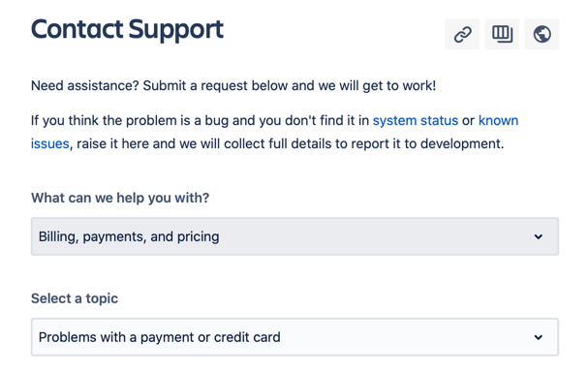The height and width of the screenshot is (374, 588).
Task: Copy the page link with the chain icon
Action: pyautogui.click(x=462, y=34)
